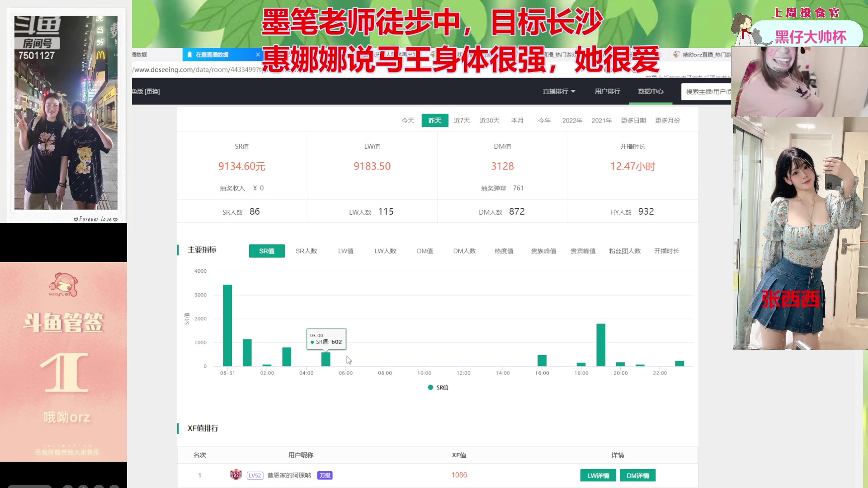
Task: Click the 05:00 chart tooltip marker dot
Action: tap(313, 342)
